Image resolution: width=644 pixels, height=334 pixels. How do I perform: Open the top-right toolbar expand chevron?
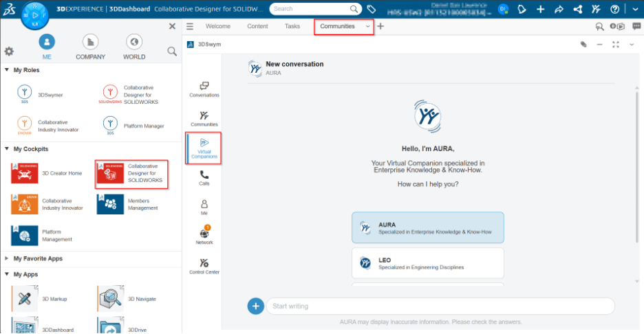click(635, 9)
